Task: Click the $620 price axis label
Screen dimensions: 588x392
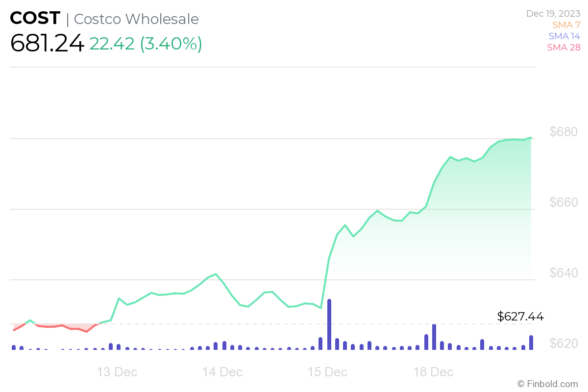Action: [563, 343]
